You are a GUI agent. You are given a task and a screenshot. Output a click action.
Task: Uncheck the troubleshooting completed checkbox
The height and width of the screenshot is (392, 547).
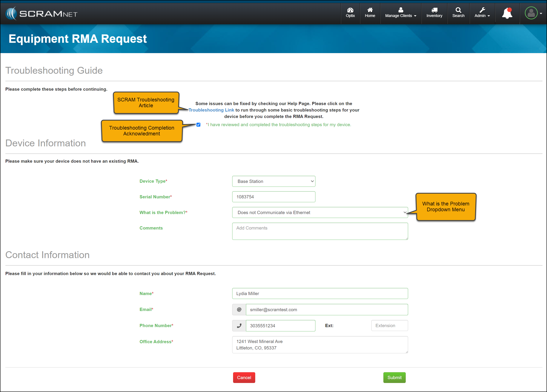(198, 125)
